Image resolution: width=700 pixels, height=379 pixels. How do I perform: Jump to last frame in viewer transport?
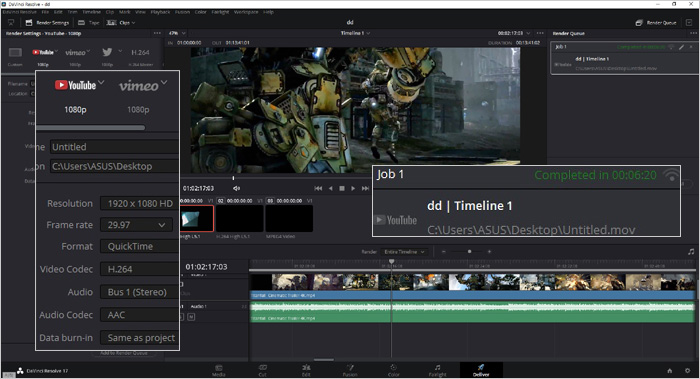365,188
